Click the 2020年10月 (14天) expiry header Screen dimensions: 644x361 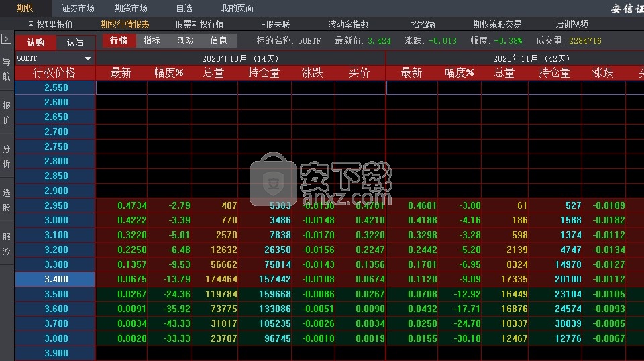click(x=240, y=58)
